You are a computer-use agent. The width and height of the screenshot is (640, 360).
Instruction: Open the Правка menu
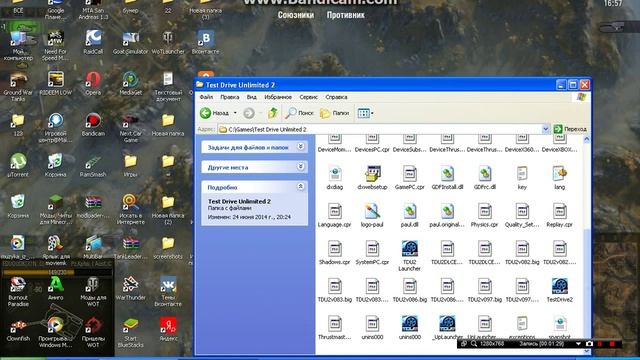[x=229, y=97]
